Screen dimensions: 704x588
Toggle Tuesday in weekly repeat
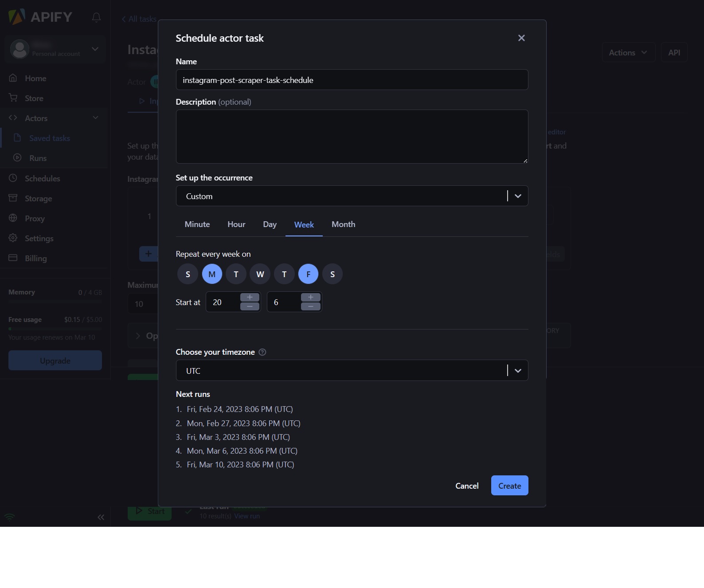pyautogui.click(x=236, y=274)
